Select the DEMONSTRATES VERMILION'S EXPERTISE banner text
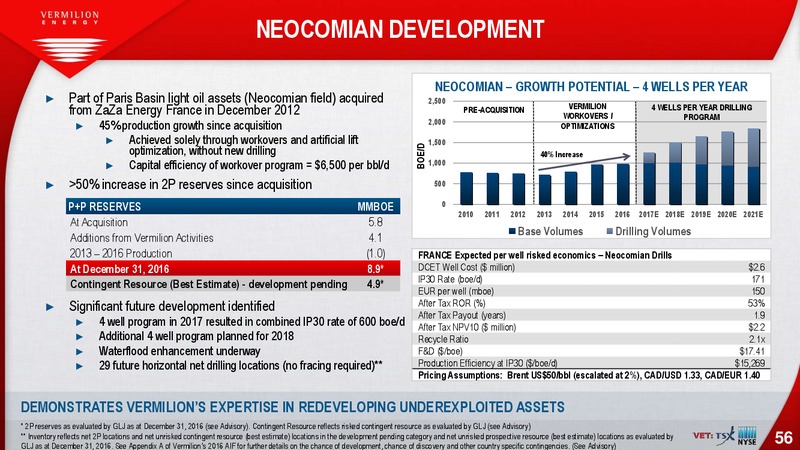The image size is (800, 450). point(292,407)
